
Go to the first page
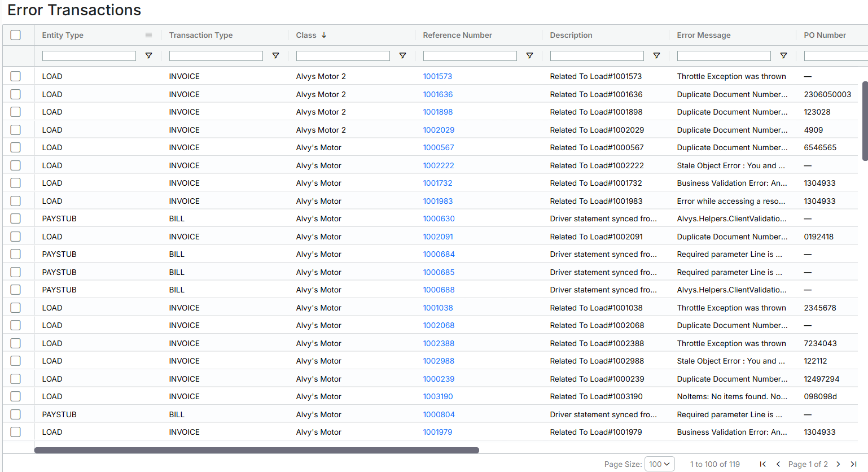763,464
